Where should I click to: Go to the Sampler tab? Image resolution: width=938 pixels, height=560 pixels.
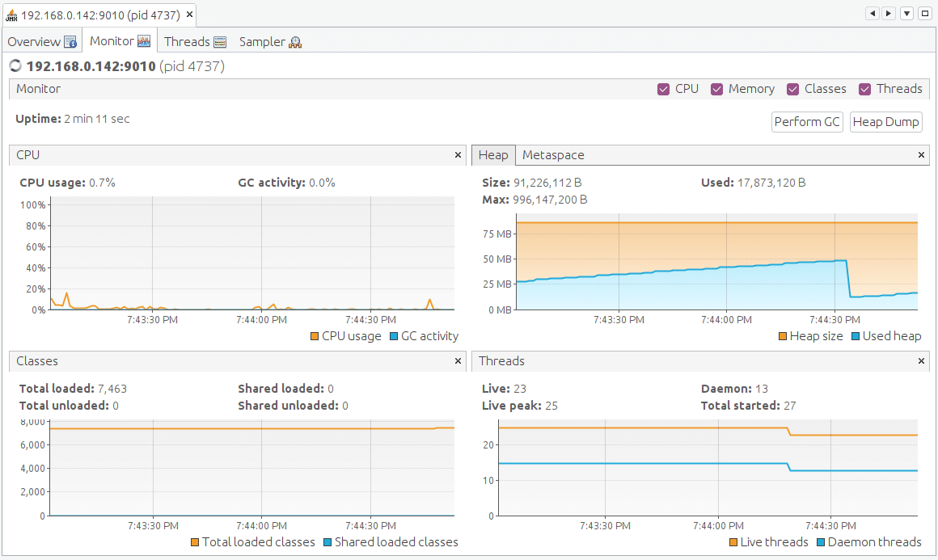pyautogui.click(x=270, y=41)
